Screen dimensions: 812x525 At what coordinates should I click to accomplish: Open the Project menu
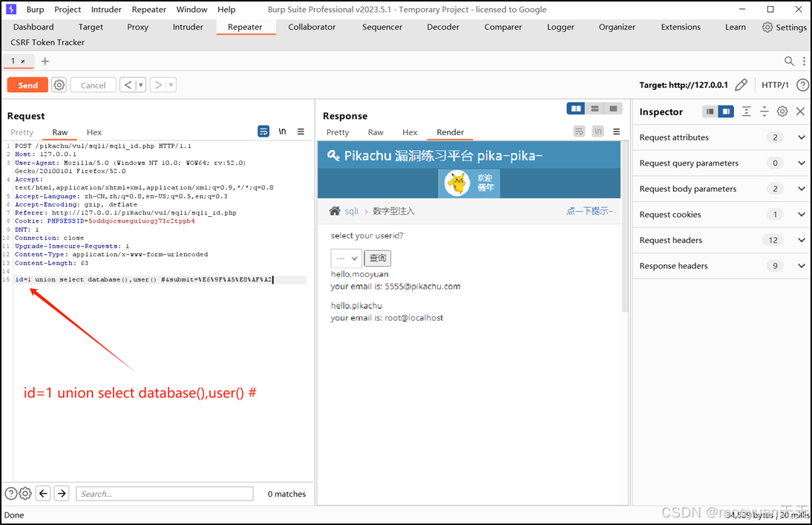coord(68,10)
